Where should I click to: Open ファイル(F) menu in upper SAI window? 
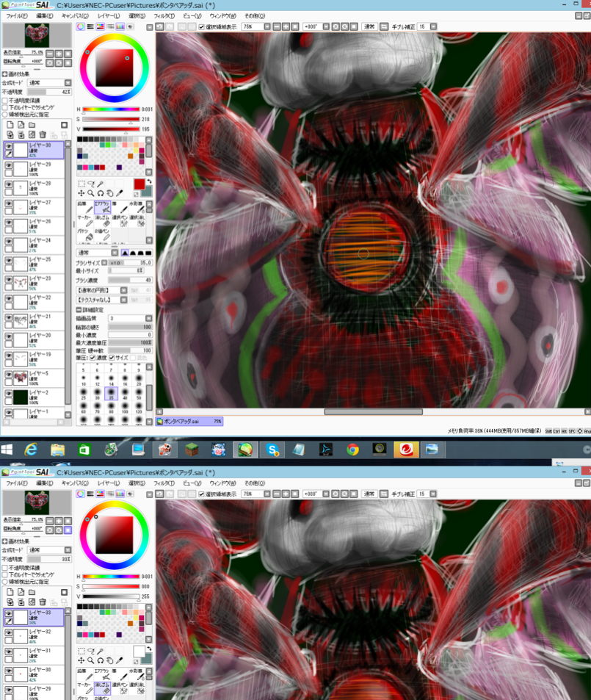click(16, 15)
